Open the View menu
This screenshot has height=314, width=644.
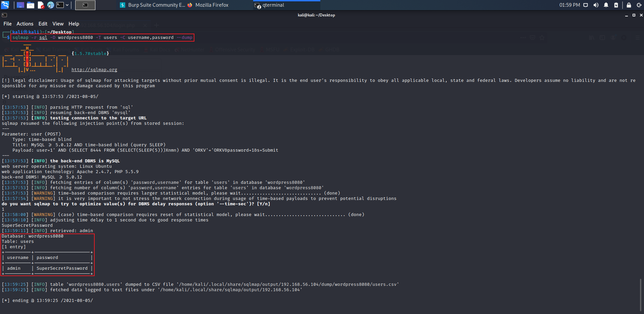pyautogui.click(x=58, y=24)
